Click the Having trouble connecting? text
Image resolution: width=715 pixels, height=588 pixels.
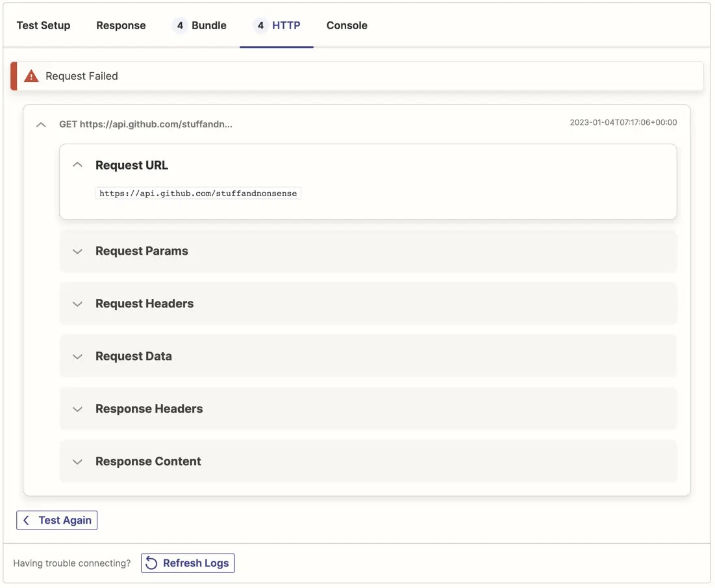(x=71, y=563)
